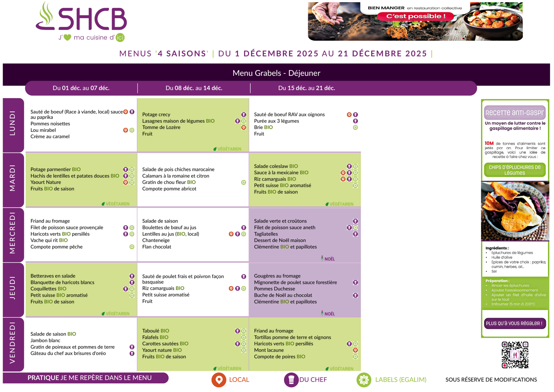Click the purple DU CHEF legend icon
Screen dimensions: 554x392
(x=291, y=380)
